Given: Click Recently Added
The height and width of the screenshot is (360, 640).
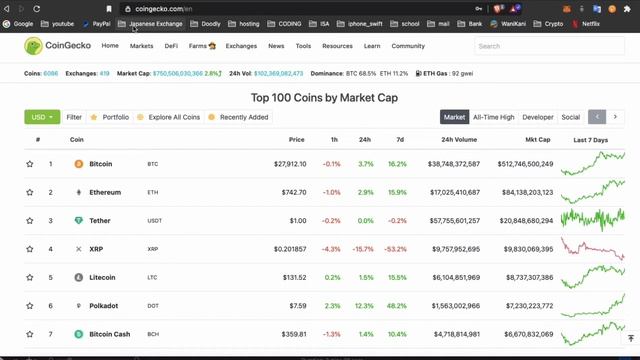Looking at the screenshot, I should click(x=238, y=117).
